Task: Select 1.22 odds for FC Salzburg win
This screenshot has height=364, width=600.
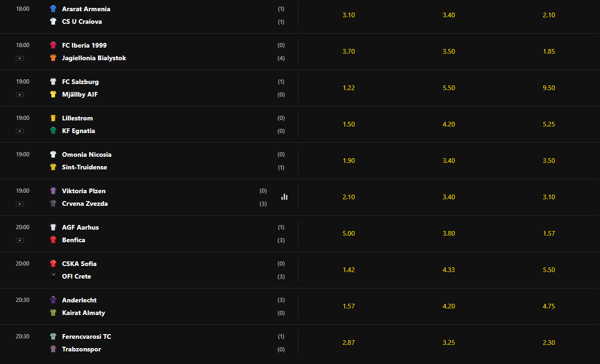Action: click(349, 88)
